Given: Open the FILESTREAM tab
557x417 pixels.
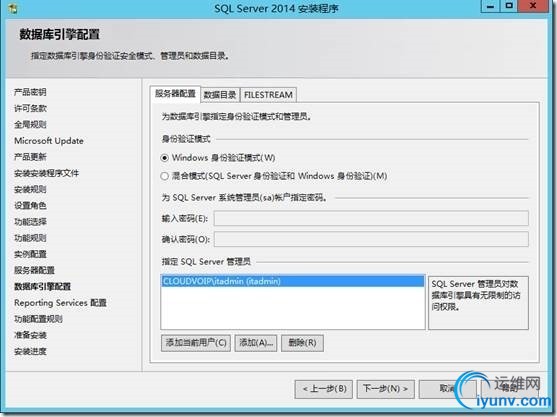Looking at the screenshot, I should (x=268, y=95).
